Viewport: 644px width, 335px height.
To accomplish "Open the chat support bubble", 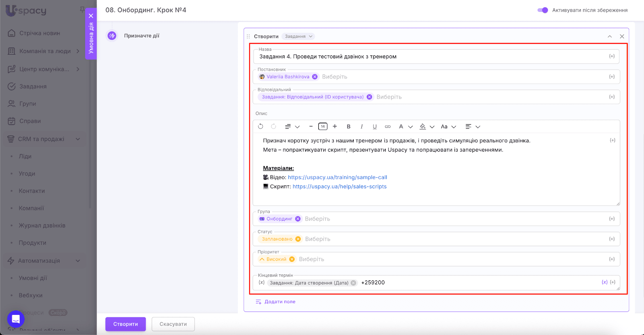I will click(x=16, y=319).
